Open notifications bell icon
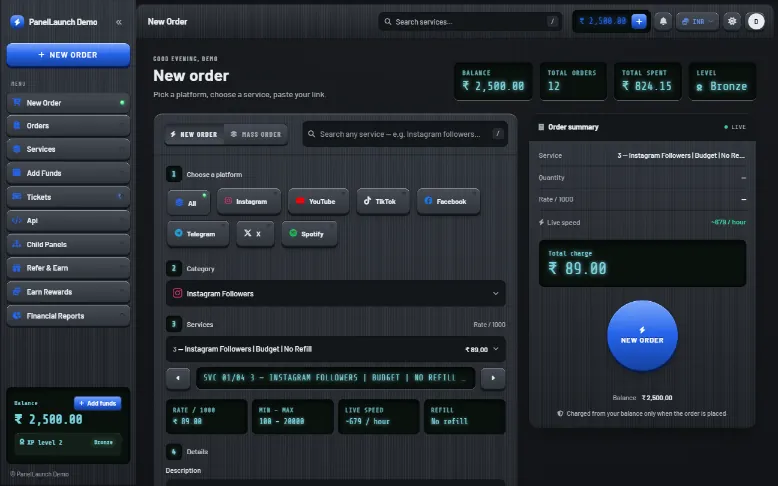 pos(663,21)
